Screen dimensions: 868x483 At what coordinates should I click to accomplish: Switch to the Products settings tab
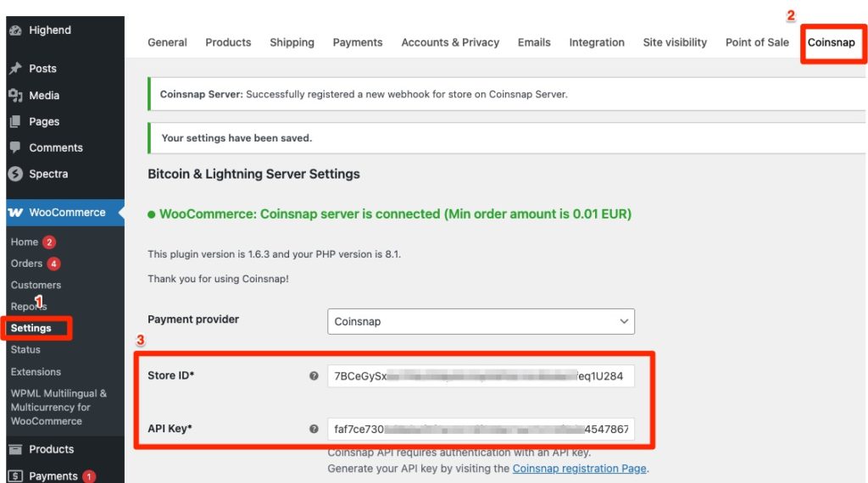[228, 42]
